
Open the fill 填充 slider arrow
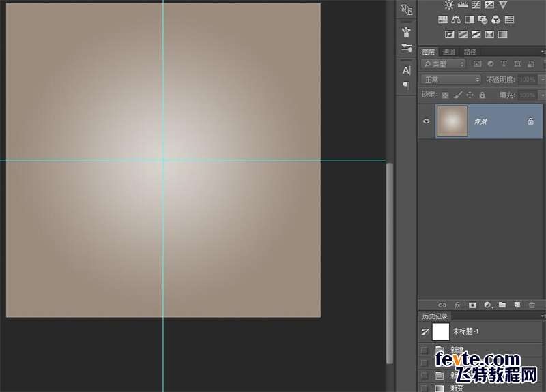542,95
